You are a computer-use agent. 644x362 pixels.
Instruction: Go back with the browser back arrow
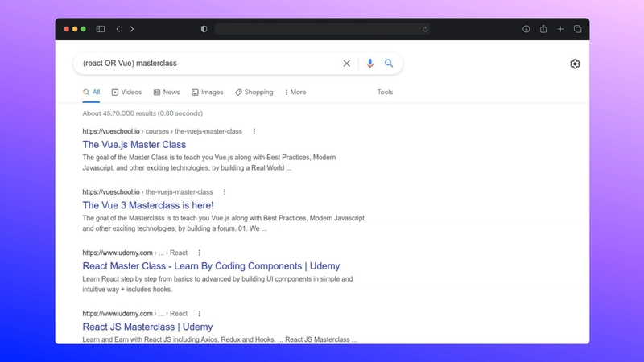(x=118, y=29)
